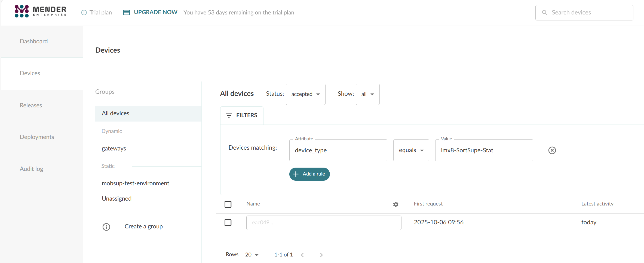Open the Show all dropdown
The image size is (644, 263).
click(x=367, y=94)
